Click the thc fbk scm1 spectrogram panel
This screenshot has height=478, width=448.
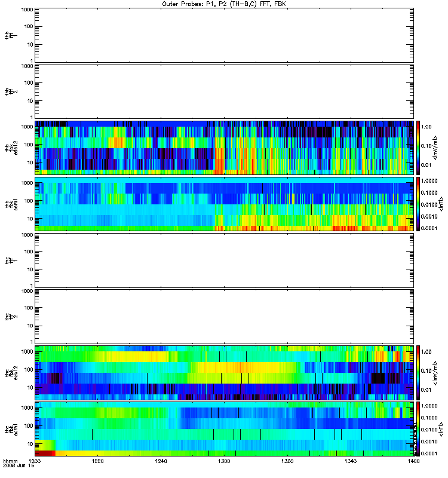pos(224,429)
